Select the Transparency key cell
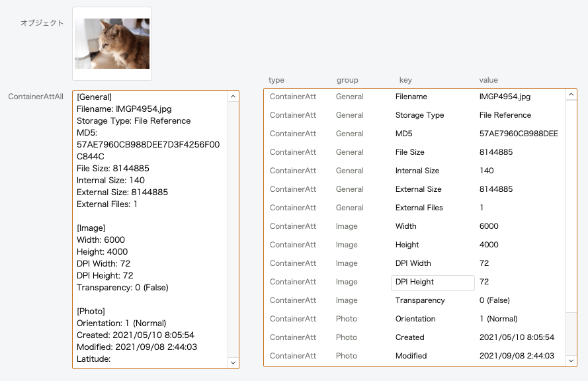588x381 pixels. pos(420,300)
